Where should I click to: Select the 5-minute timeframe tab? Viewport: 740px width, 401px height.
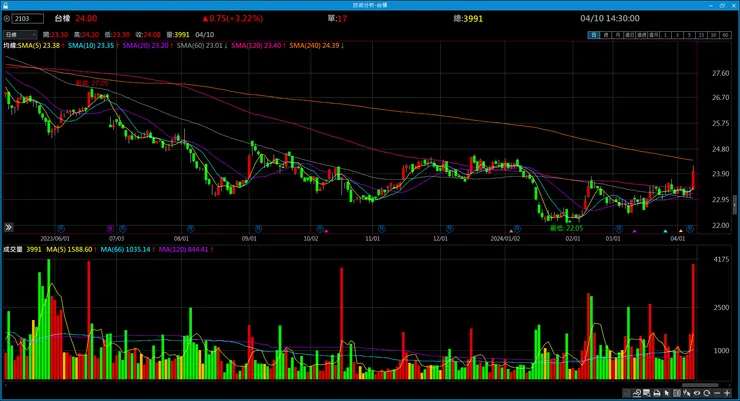point(690,35)
